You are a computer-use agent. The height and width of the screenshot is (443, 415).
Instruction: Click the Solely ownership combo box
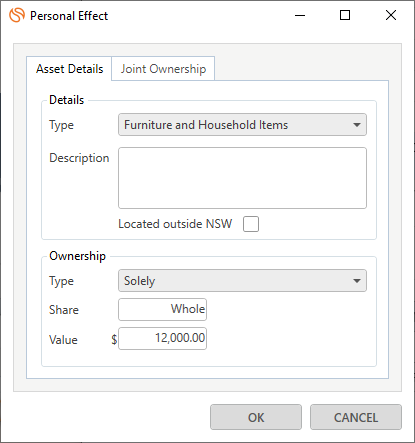pyautogui.click(x=242, y=281)
